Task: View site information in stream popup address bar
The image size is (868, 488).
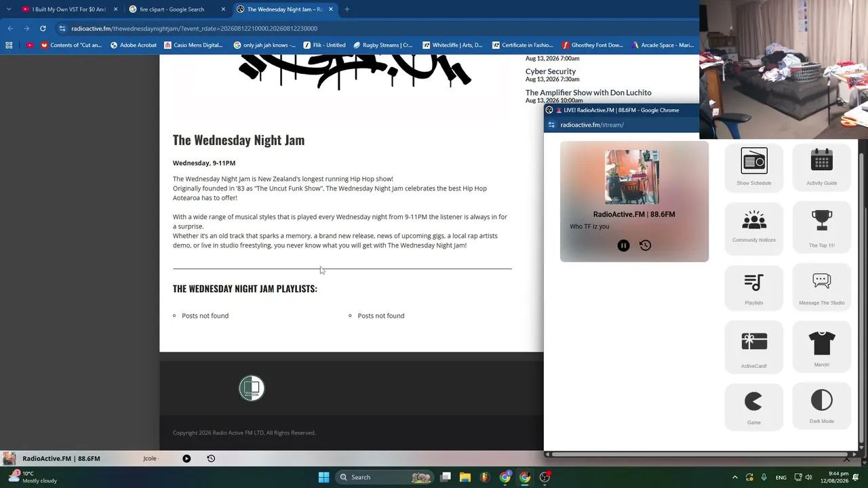Action: pyautogui.click(x=552, y=125)
